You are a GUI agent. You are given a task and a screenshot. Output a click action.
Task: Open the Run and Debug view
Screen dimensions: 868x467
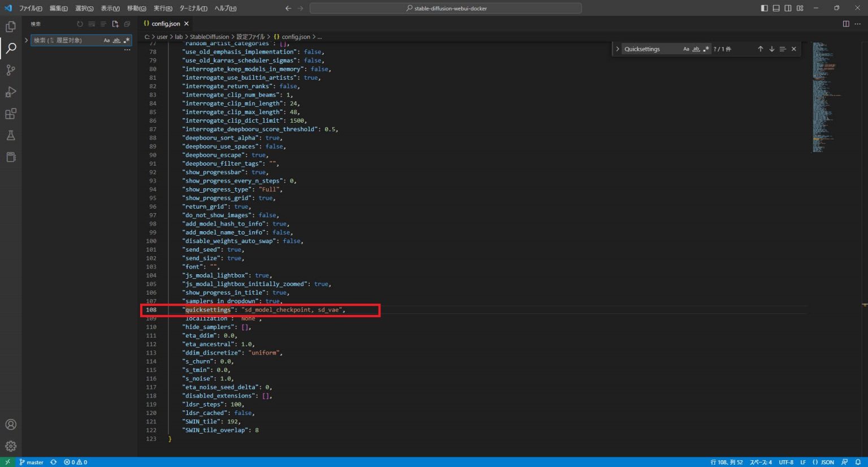click(x=10, y=92)
